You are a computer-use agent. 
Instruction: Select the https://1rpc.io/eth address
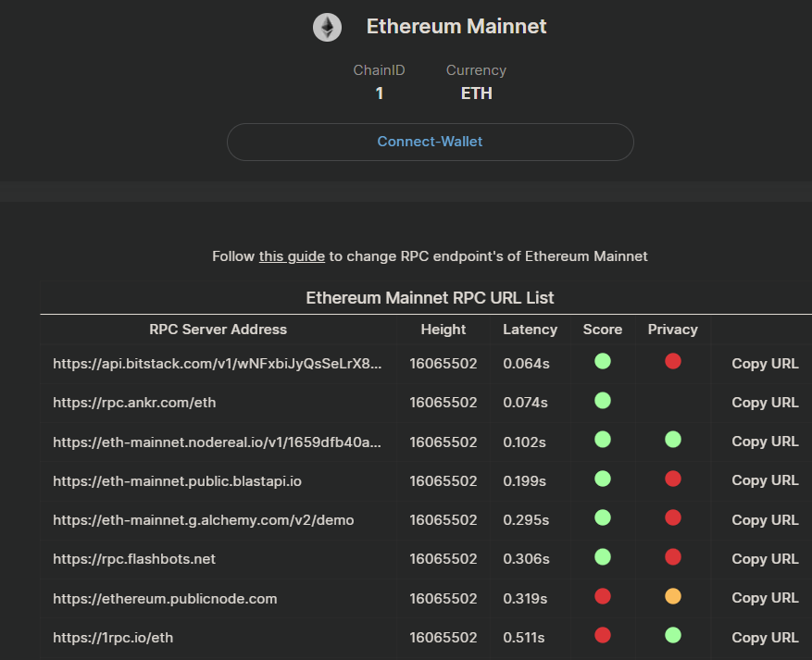coord(113,637)
